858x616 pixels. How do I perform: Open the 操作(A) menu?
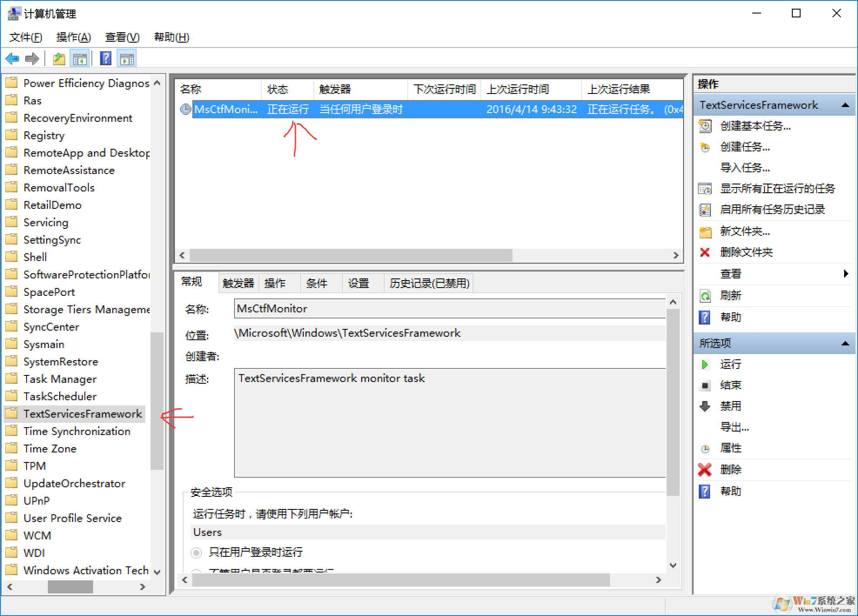click(74, 37)
